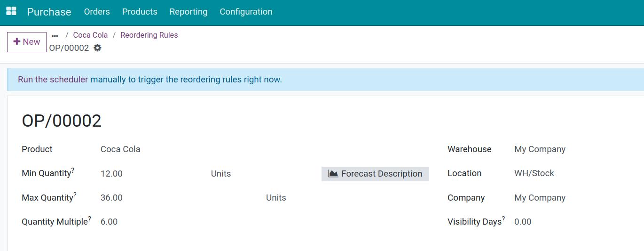
Task: Open the Orders menu
Action: [97, 12]
